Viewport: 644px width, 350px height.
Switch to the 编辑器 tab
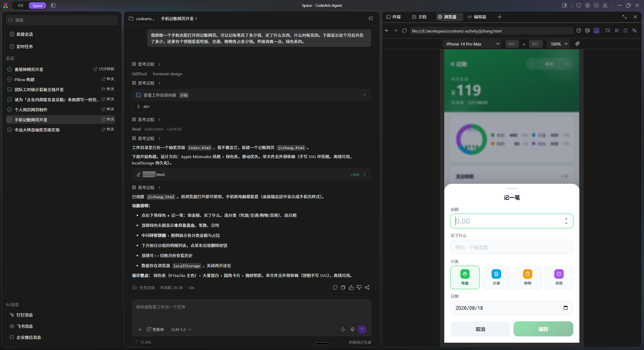[x=477, y=17]
